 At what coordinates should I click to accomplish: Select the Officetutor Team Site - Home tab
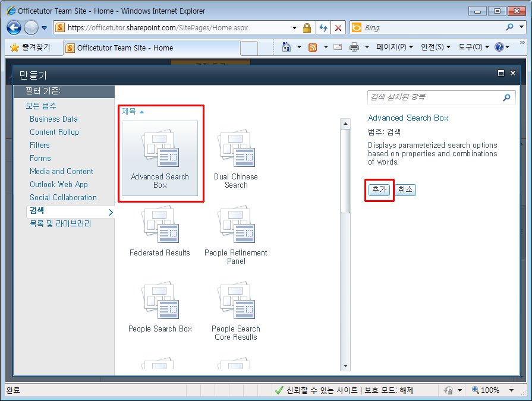pos(152,48)
